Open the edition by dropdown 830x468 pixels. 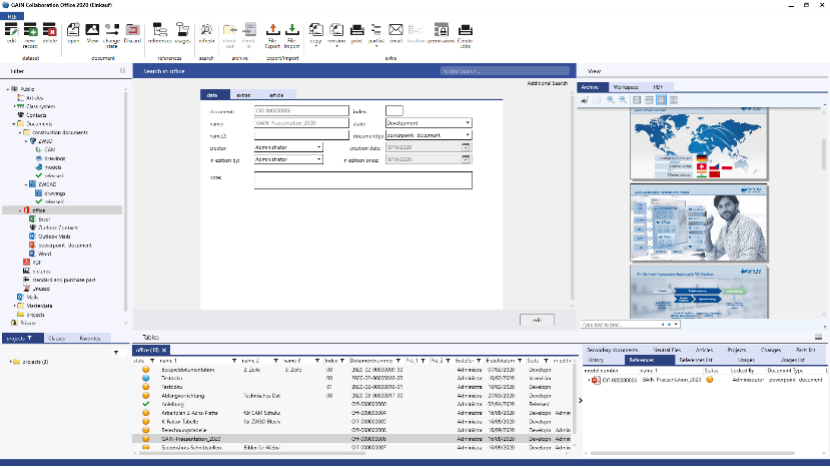point(319,159)
